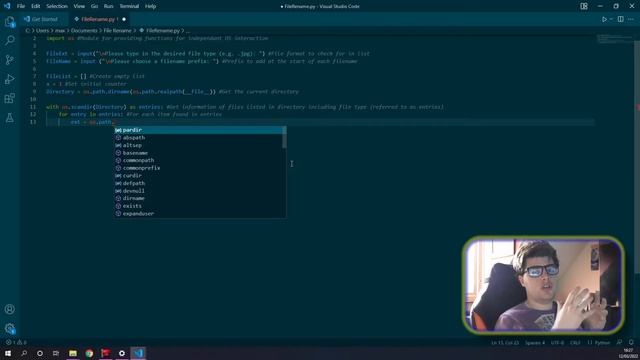Change CRLF end of line sequence
The width and height of the screenshot is (640, 360).
click(575, 342)
